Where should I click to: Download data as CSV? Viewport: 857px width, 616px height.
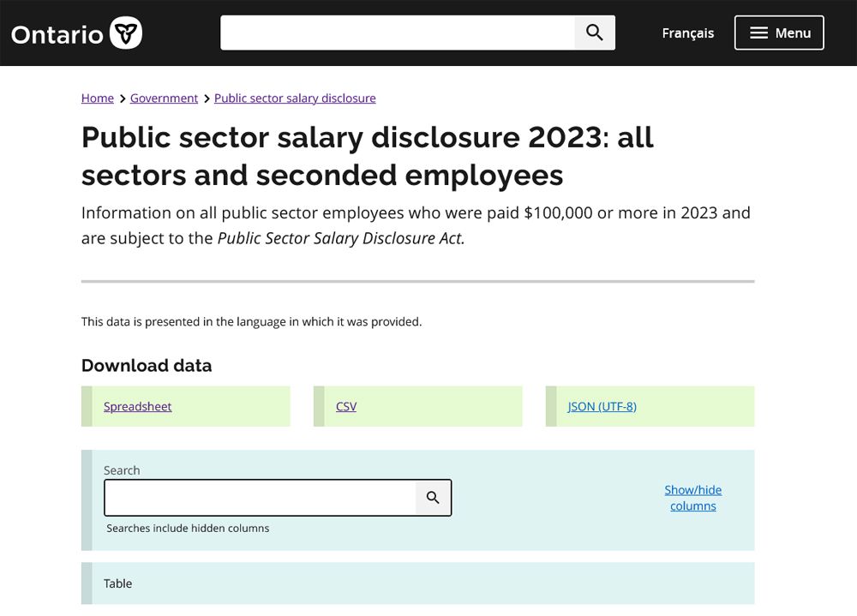[x=346, y=407]
